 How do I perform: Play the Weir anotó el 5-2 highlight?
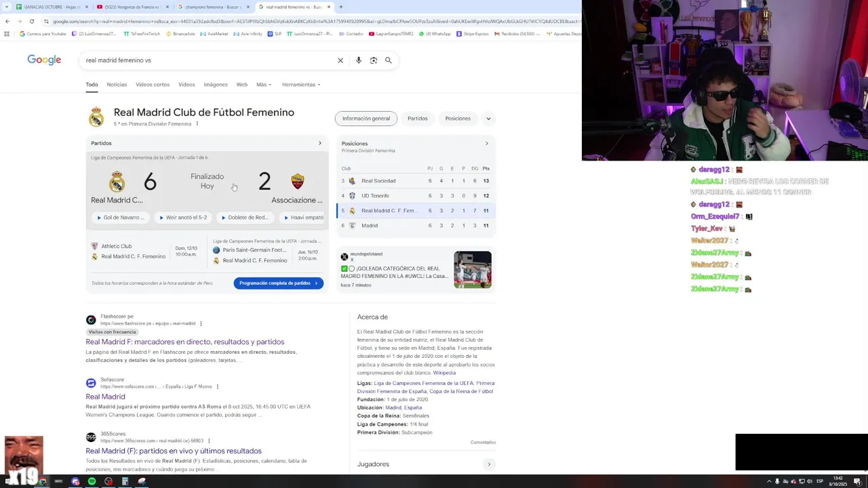pos(182,218)
